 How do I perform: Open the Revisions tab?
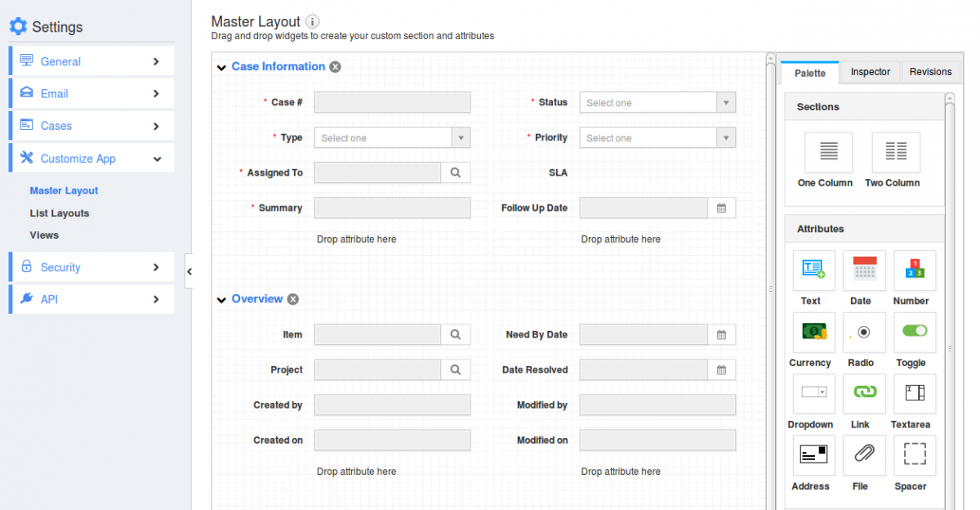point(930,72)
